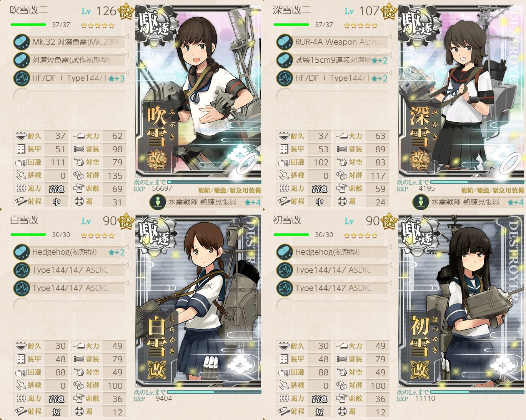Click the 改修max badge next to Fubuki's level
This screenshot has width=526, height=420.
click(x=126, y=12)
